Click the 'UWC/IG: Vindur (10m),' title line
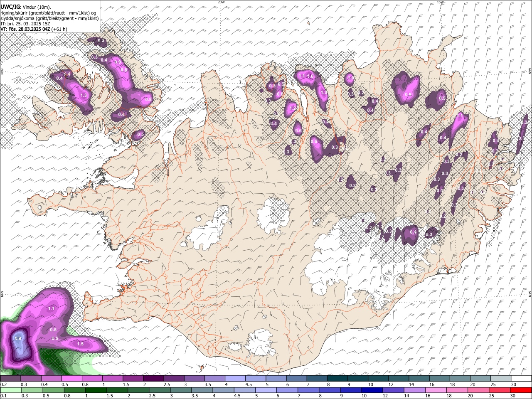The image size is (532, 399). (25, 7)
